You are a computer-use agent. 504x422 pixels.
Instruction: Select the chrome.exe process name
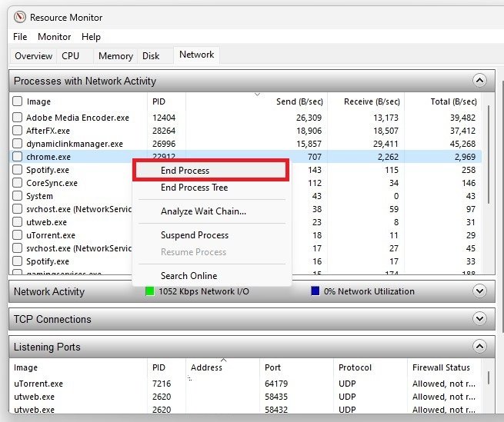pos(48,157)
